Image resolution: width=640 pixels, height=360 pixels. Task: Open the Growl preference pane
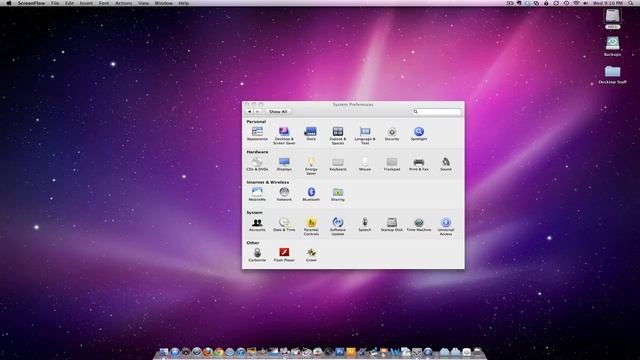pos(311,255)
